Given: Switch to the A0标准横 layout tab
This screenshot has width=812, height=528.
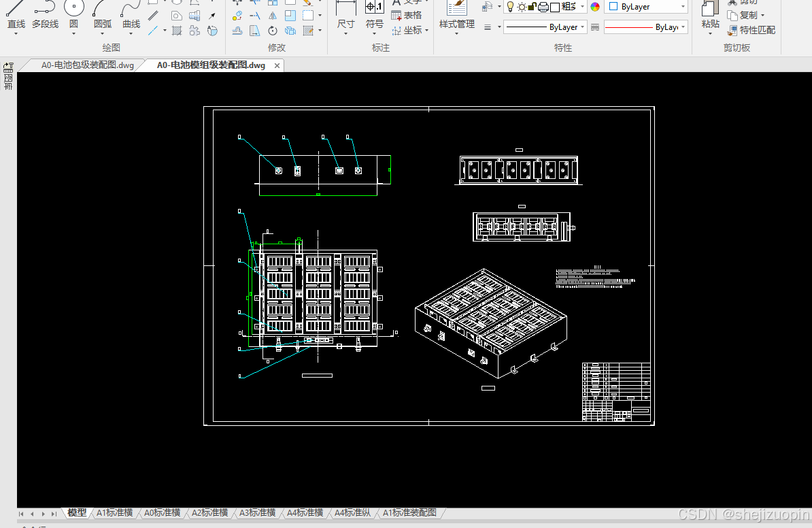Looking at the screenshot, I should pyautogui.click(x=162, y=513).
